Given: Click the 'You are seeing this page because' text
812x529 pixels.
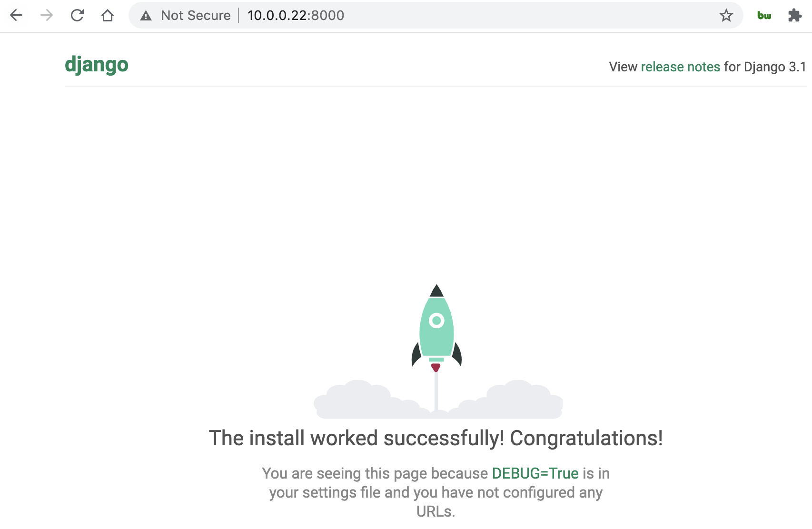Looking at the screenshot, I should tap(375, 473).
